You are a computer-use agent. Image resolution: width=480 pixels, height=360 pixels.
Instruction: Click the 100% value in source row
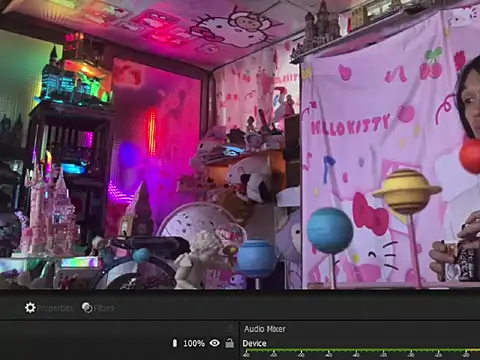point(194,343)
